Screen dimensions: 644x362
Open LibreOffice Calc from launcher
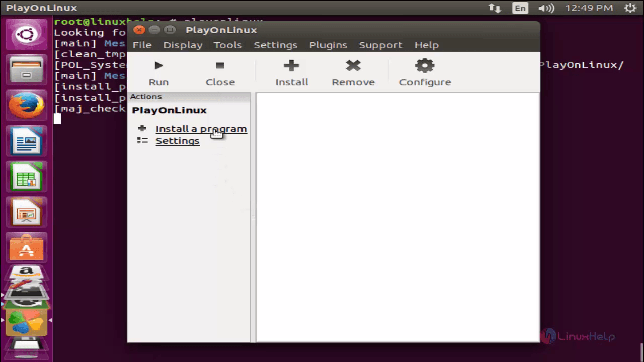26,177
